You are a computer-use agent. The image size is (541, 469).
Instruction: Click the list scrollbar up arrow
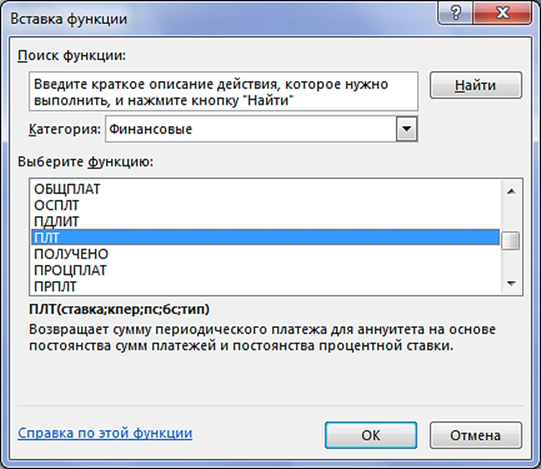511,191
